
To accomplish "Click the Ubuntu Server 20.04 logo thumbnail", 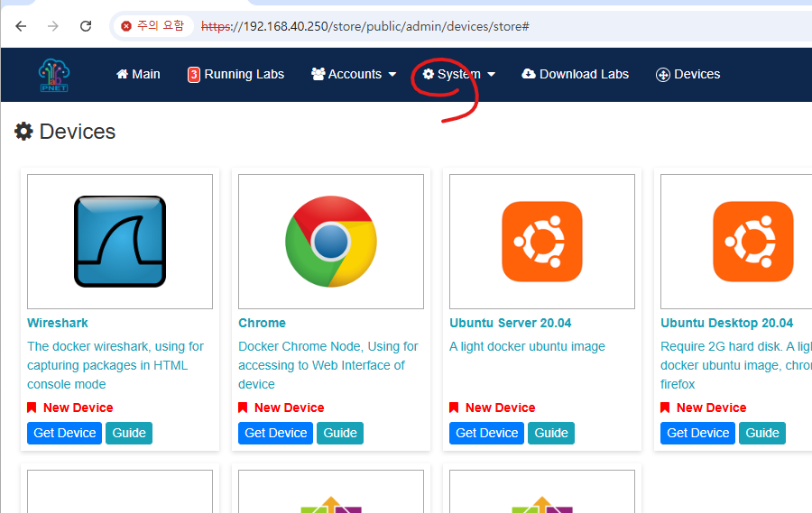I will (542, 242).
